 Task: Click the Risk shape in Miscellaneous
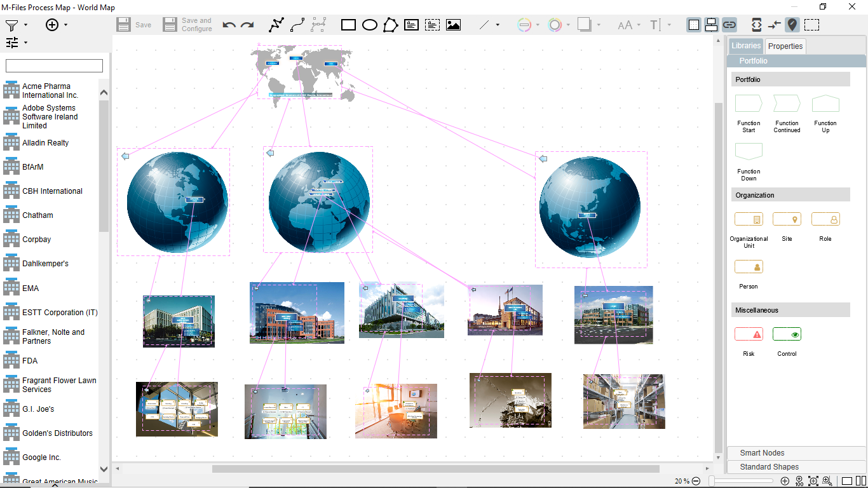click(749, 334)
